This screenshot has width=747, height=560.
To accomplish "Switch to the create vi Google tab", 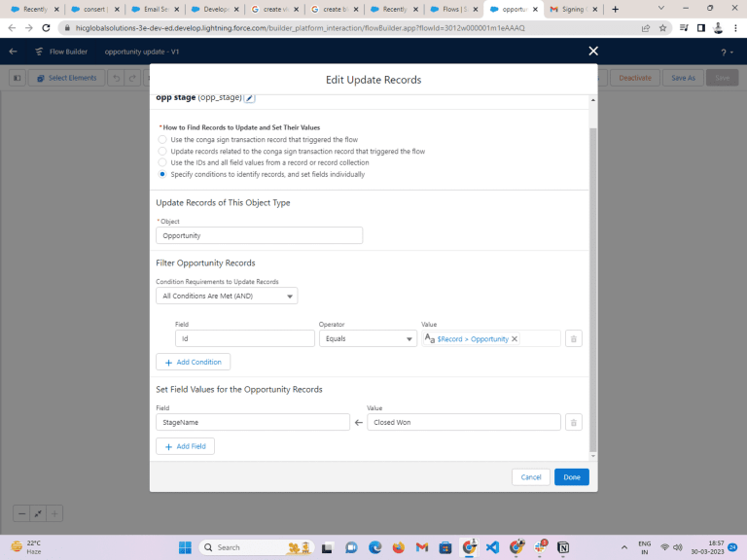I will 275,9.
